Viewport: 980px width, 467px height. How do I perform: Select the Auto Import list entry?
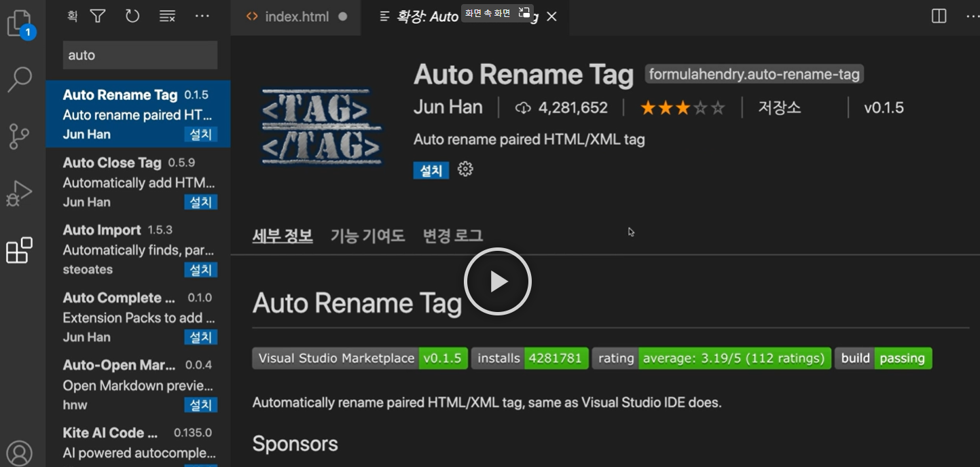click(x=139, y=249)
